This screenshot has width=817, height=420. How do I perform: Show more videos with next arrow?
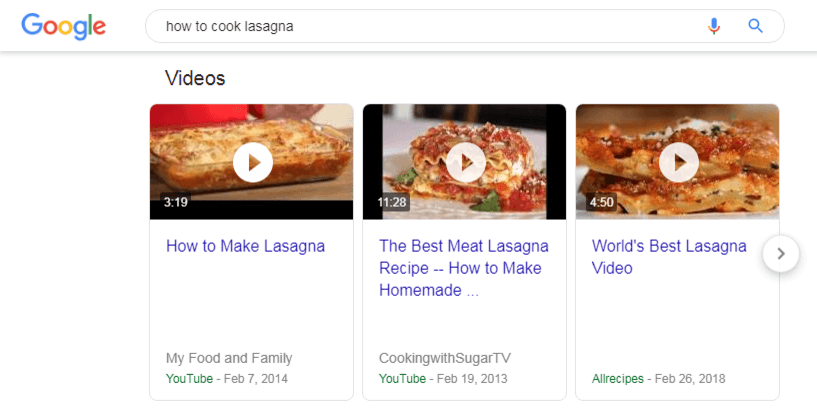coord(781,254)
